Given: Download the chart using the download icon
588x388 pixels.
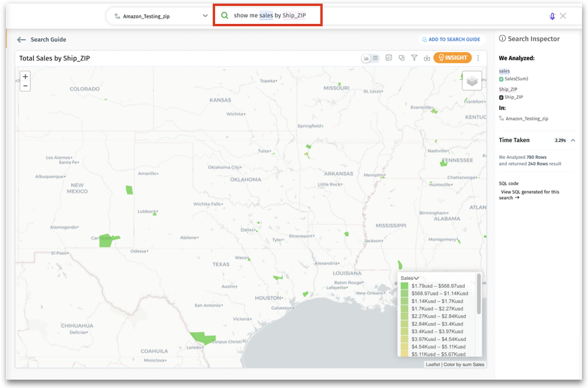Looking at the screenshot, I should coord(427,58).
